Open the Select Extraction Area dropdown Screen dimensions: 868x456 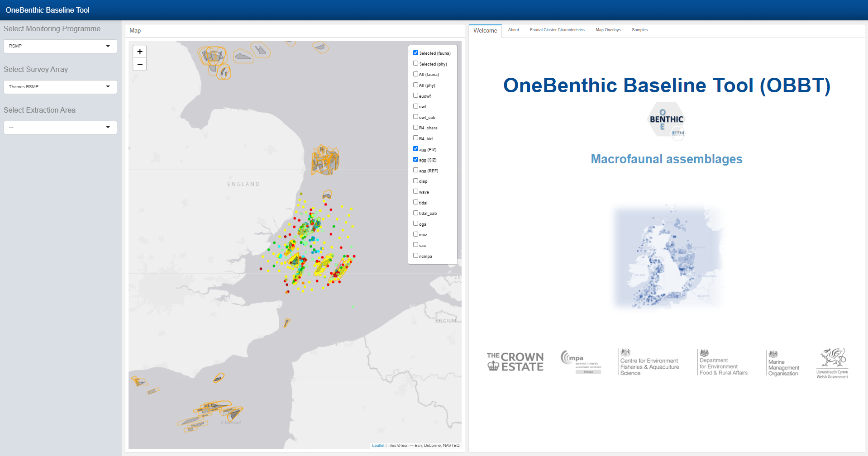[x=60, y=128]
